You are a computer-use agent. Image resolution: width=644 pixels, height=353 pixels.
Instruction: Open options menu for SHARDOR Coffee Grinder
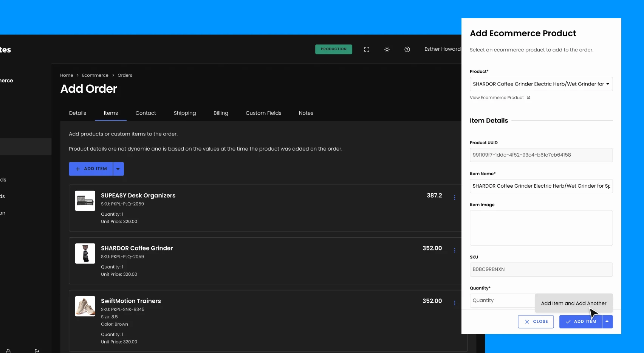pos(455,250)
